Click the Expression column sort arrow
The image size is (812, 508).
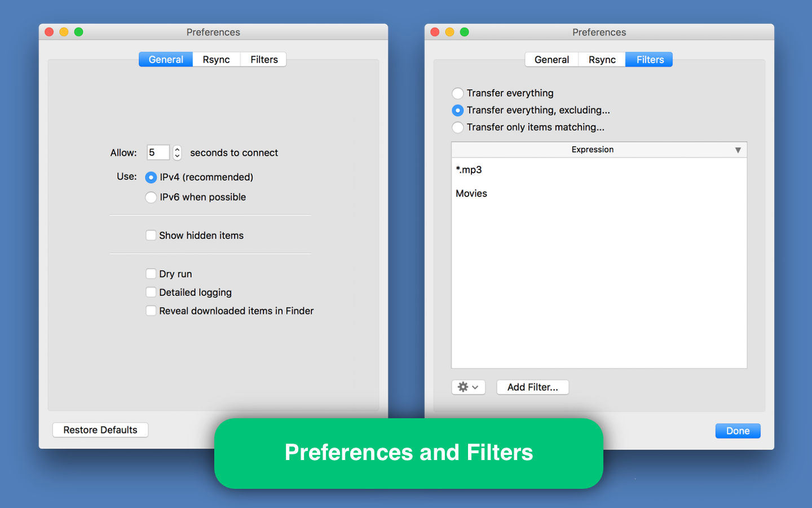point(738,150)
